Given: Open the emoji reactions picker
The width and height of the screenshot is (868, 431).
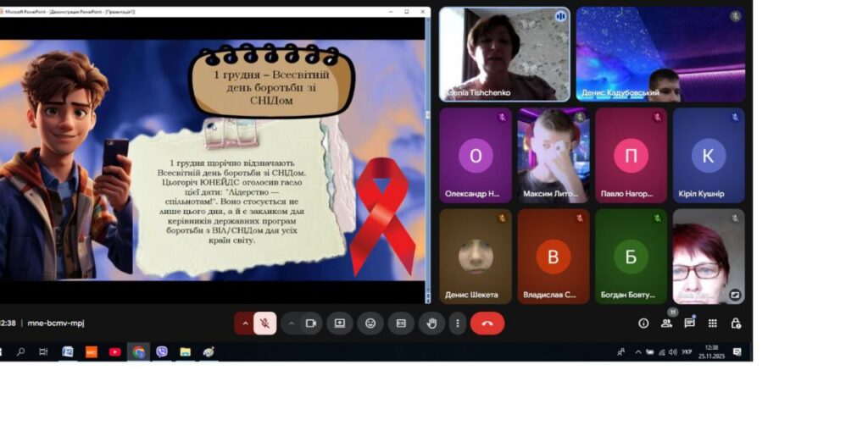Looking at the screenshot, I should click(370, 323).
